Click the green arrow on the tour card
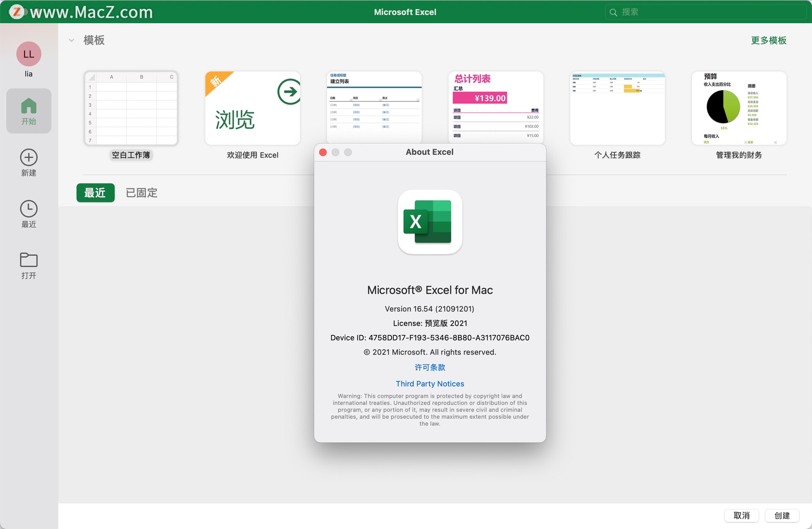Image resolution: width=812 pixels, height=529 pixels. click(289, 91)
